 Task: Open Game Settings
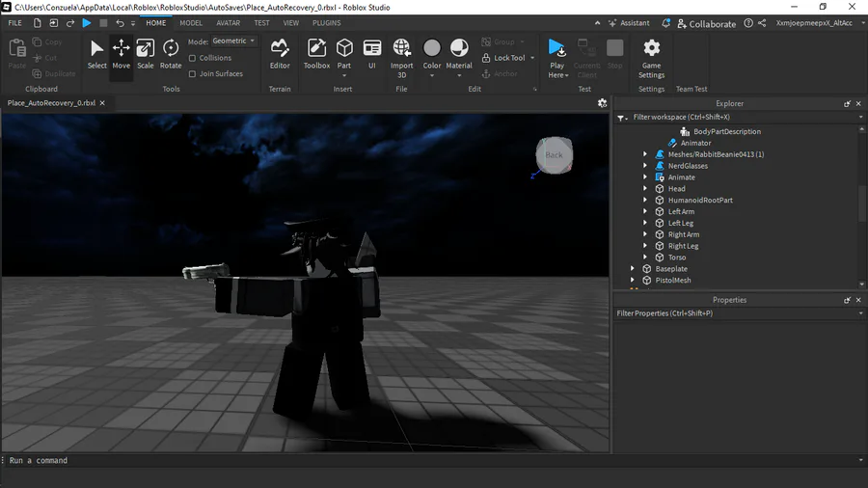tap(652, 58)
